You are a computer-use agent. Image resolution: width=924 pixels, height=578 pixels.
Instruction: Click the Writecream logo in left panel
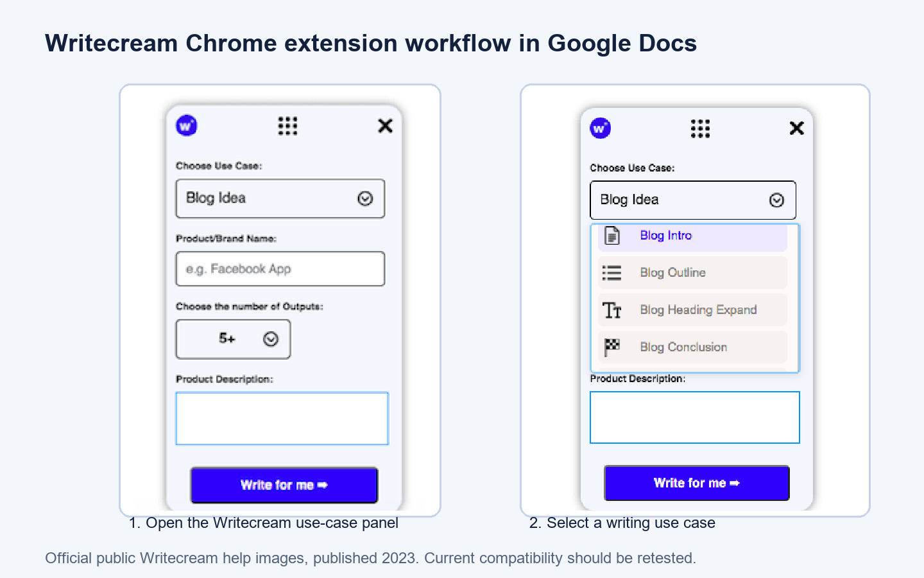pos(187,126)
